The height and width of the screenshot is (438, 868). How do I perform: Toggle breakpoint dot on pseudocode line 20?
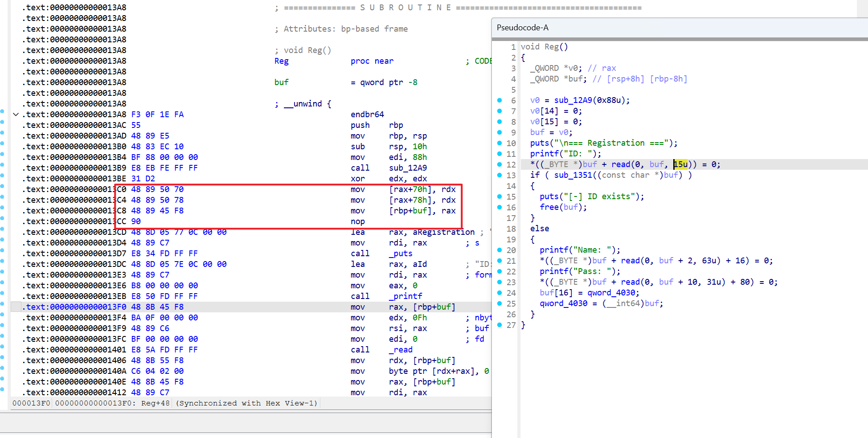pyautogui.click(x=500, y=250)
